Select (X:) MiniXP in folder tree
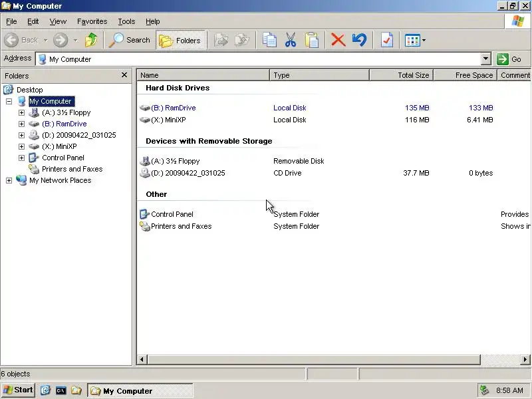The height and width of the screenshot is (399, 532). pyautogui.click(x=59, y=146)
